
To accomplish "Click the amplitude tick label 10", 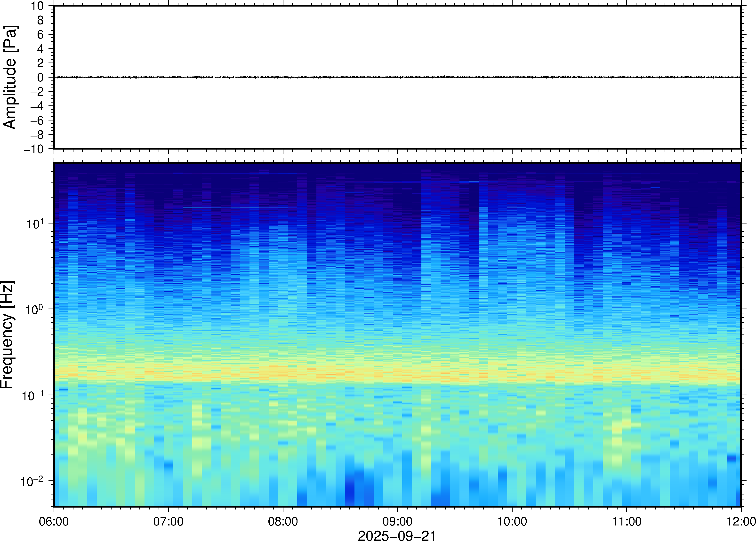I will tap(37, 6).
